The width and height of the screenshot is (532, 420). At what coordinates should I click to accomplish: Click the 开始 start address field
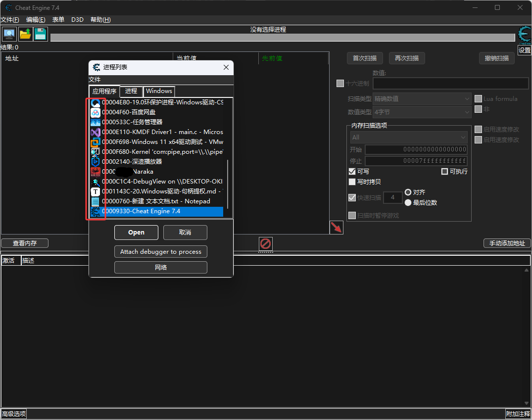pos(416,149)
